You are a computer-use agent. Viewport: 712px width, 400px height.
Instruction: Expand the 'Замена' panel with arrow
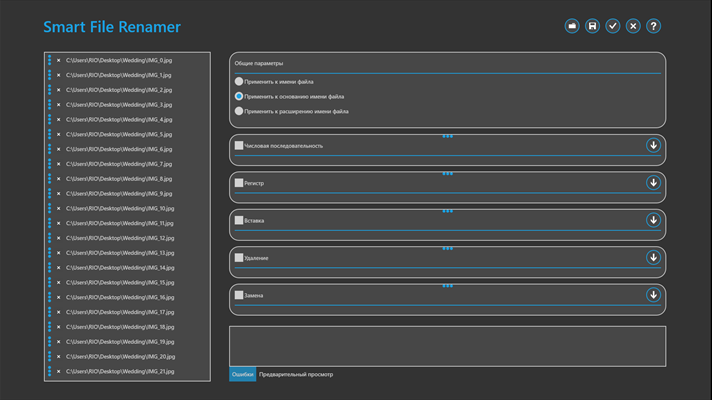[653, 295]
